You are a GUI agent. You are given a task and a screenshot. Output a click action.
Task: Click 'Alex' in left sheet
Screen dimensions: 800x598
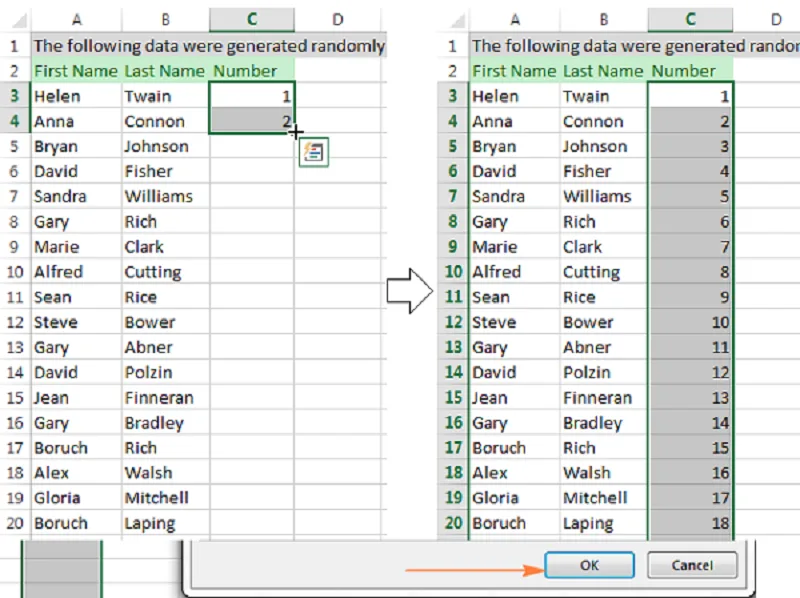[x=51, y=472]
